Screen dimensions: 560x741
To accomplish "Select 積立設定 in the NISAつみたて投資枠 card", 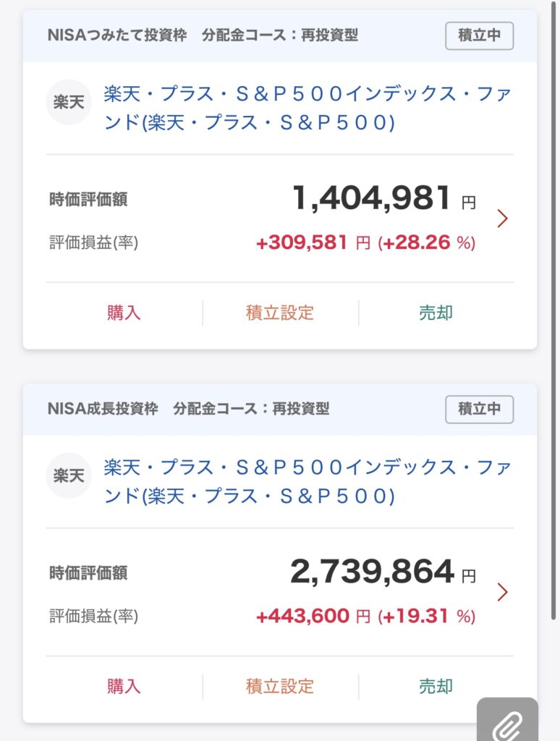I will pyautogui.click(x=280, y=313).
